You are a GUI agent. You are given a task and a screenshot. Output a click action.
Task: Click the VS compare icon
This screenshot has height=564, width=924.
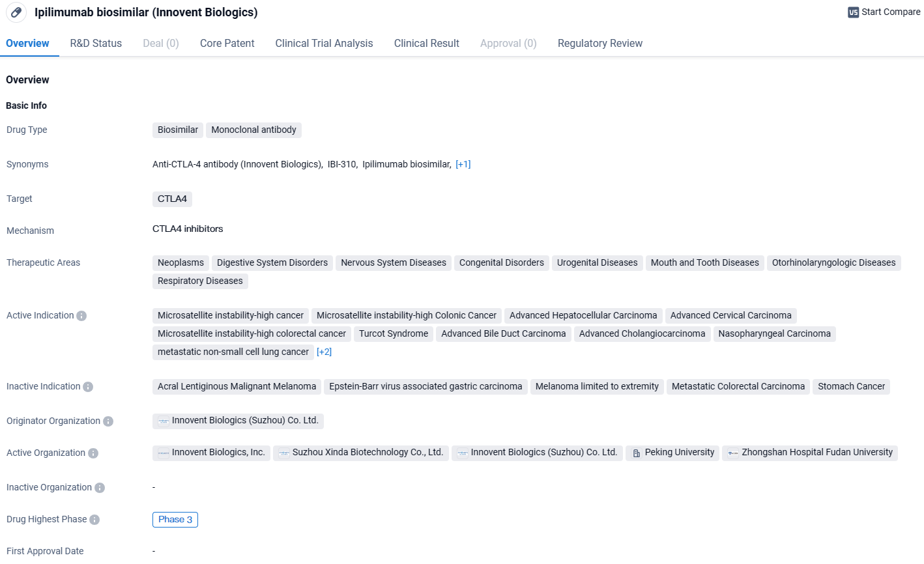(x=853, y=12)
